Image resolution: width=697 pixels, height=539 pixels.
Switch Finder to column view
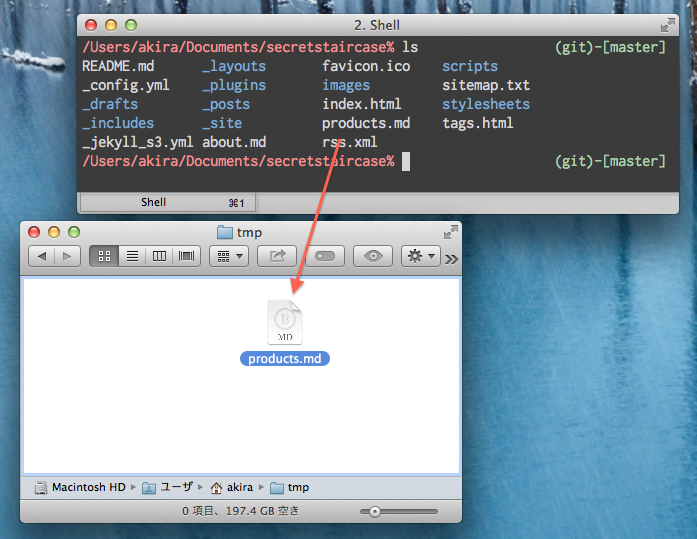159,256
